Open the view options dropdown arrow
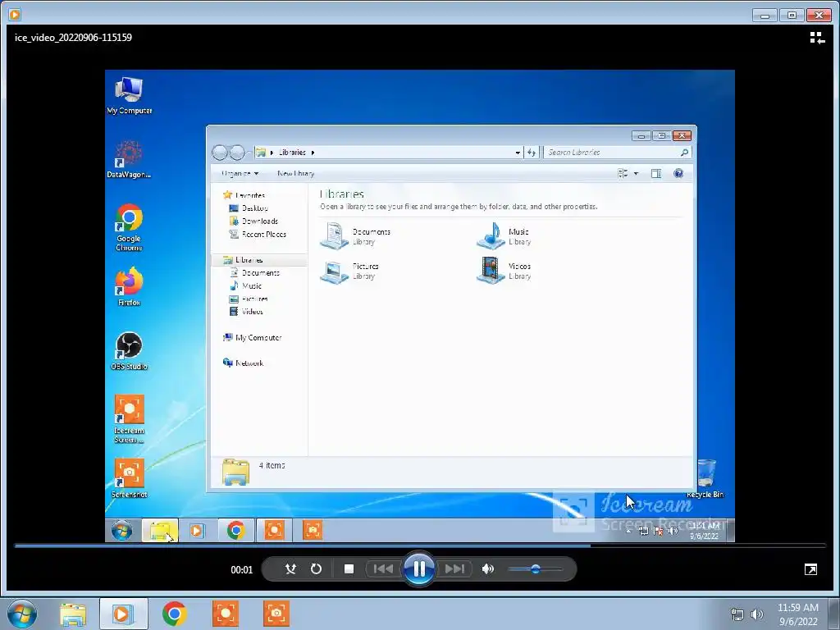 tap(636, 174)
